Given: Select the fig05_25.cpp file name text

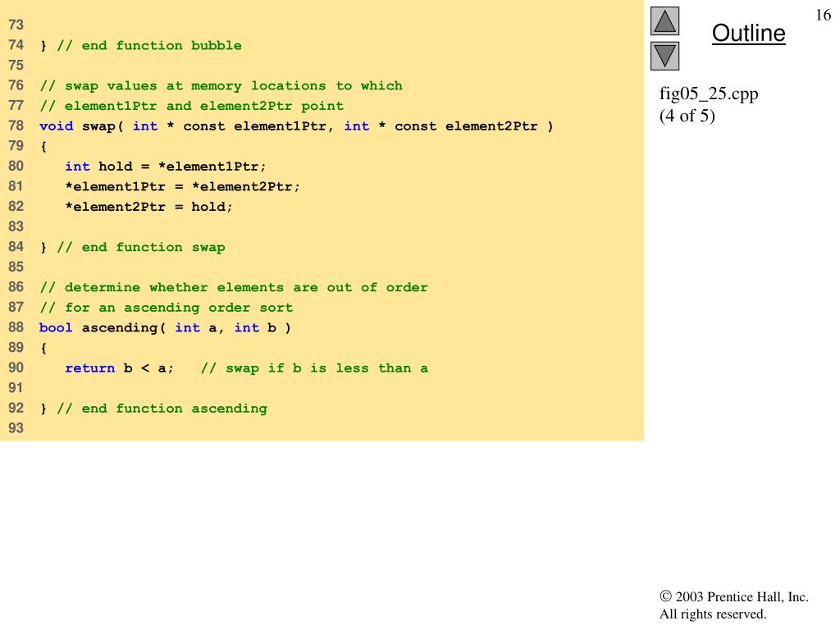Looking at the screenshot, I should 709,94.
